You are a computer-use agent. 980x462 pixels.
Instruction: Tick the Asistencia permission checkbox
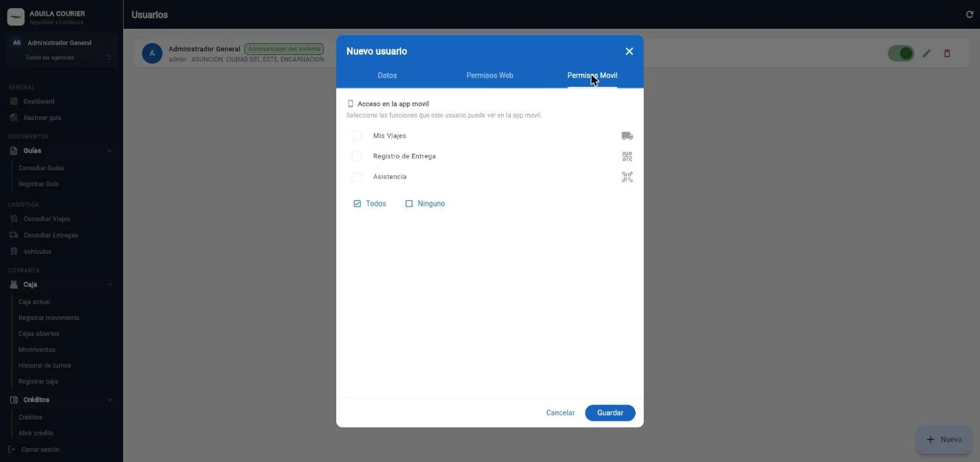coord(356,177)
